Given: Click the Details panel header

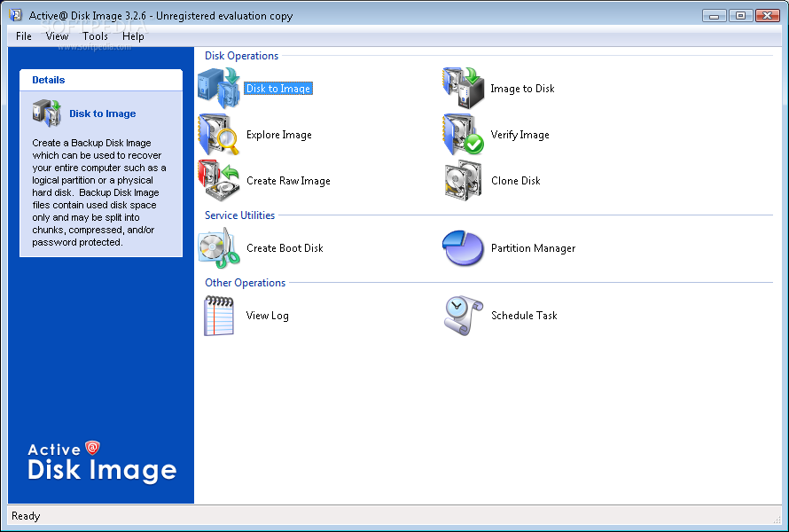Looking at the screenshot, I should 101,80.
